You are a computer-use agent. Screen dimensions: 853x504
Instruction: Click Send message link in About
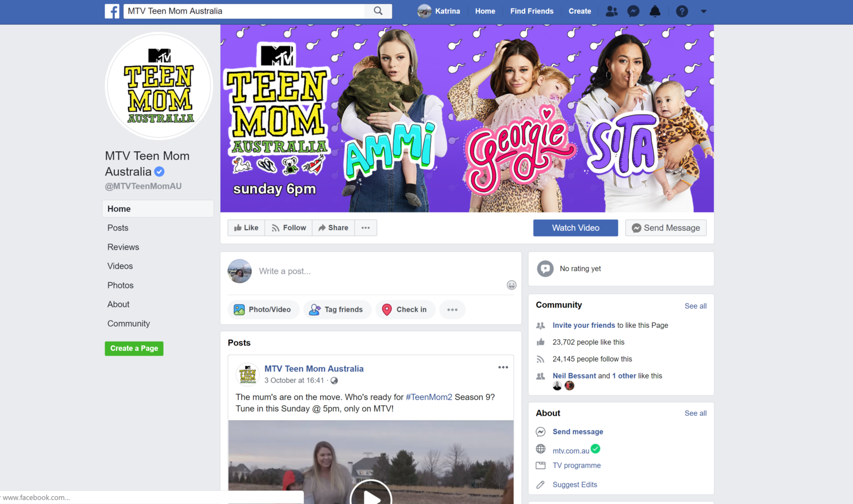(578, 432)
